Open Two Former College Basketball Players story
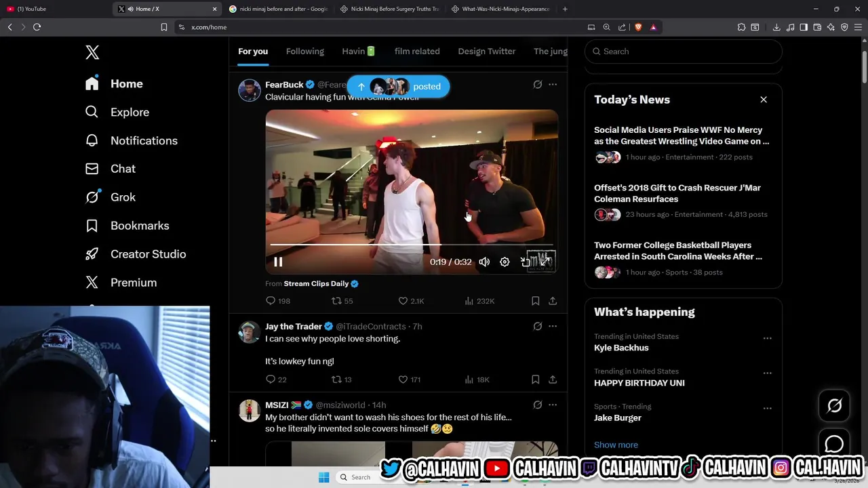 684,258
